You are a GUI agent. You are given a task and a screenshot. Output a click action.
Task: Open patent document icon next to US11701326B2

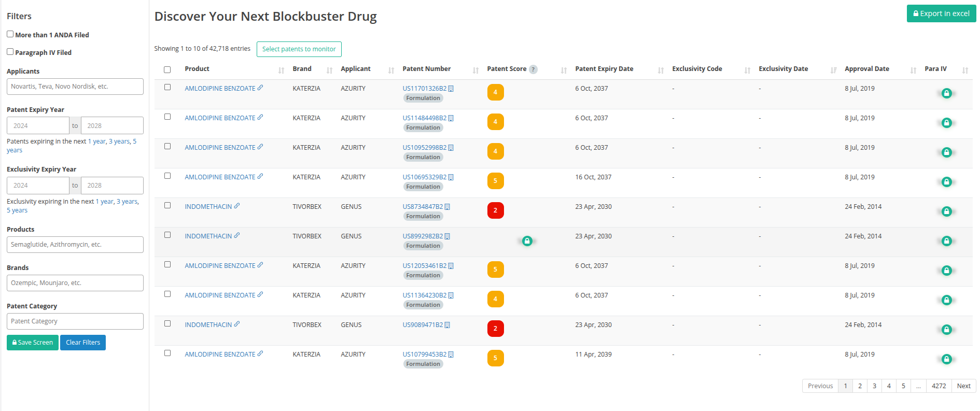tap(451, 89)
